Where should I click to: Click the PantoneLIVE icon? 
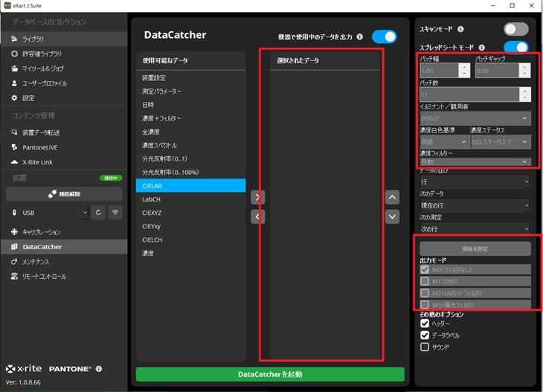[14, 147]
